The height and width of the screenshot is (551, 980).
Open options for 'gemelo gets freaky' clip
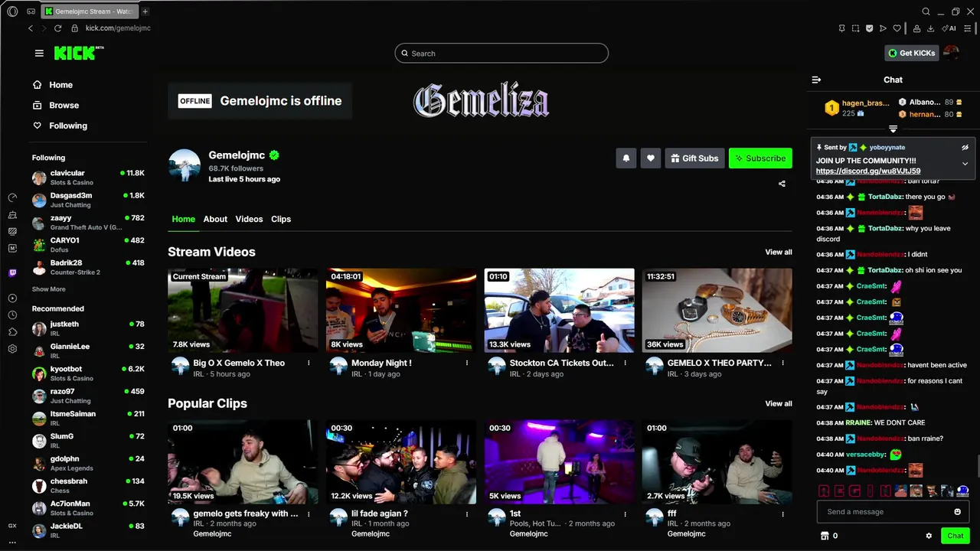tap(309, 514)
